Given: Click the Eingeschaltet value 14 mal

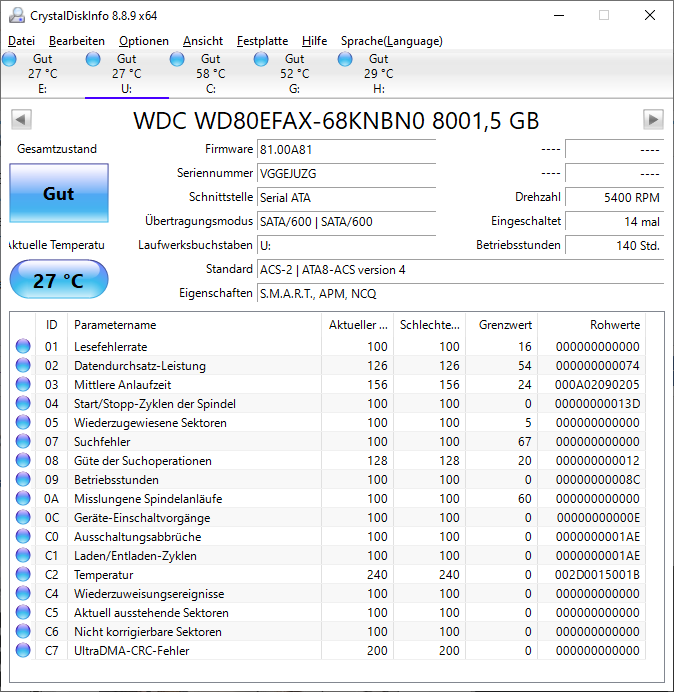Looking at the screenshot, I should (614, 222).
